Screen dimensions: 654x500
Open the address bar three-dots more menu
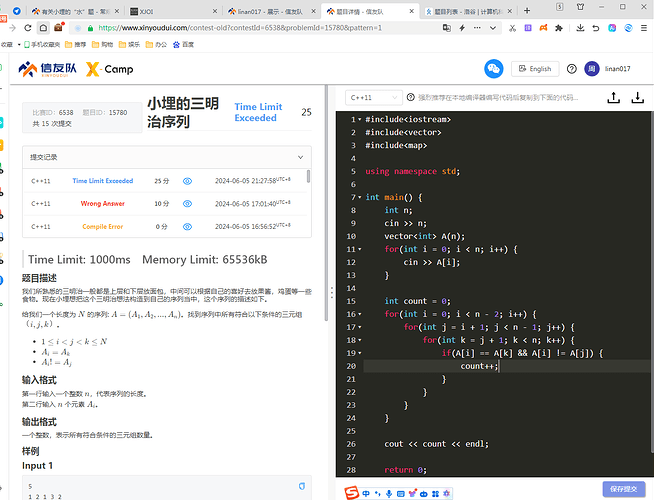(x=477, y=28)
